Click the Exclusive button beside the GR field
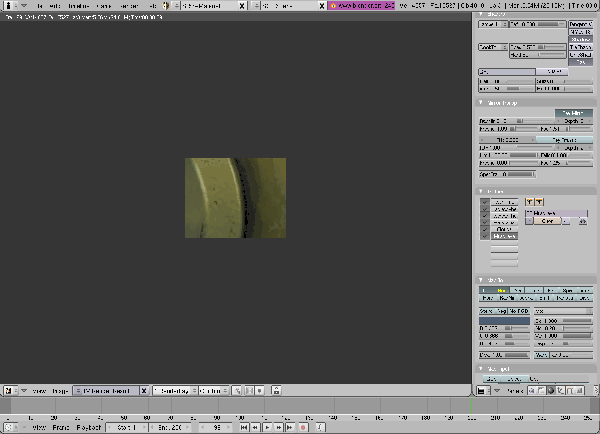 tap(552, 72)
